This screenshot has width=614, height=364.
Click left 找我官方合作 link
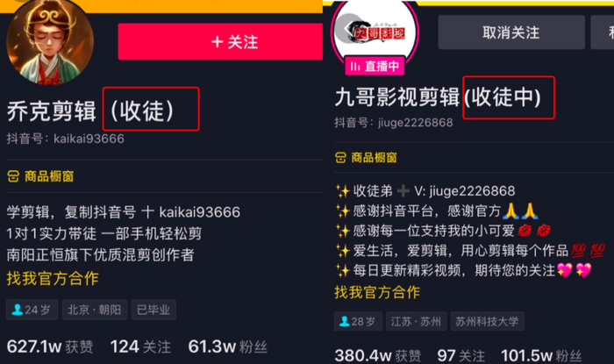53,278
